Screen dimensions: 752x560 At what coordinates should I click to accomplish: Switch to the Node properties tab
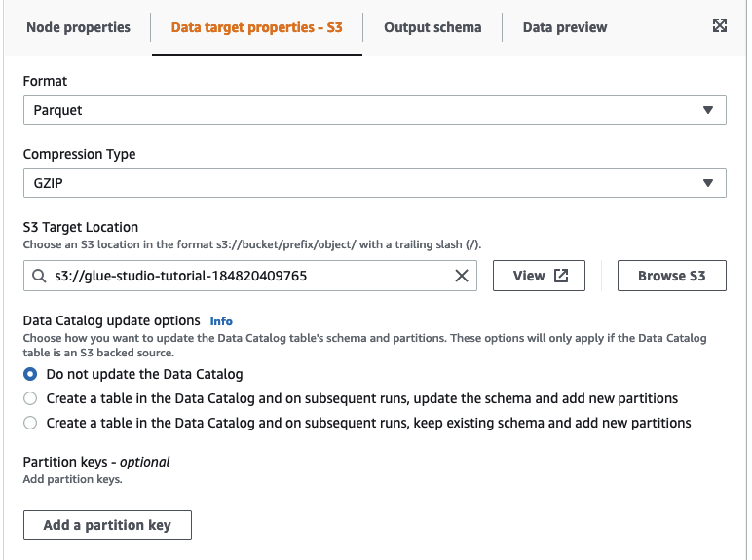(x=78, y=27)
